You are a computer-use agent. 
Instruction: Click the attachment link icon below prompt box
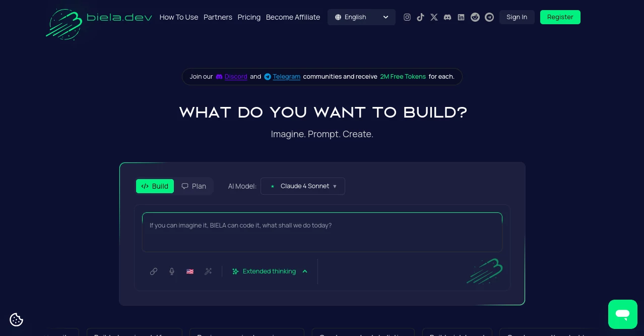pyautogui.click(x=154, y=271)
